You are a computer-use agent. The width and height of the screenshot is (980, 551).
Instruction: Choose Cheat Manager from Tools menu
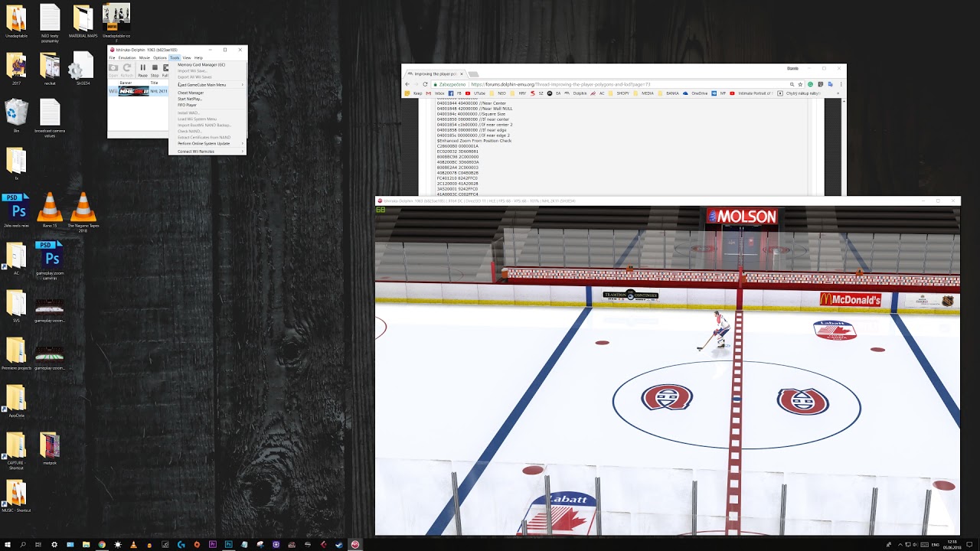(x=191, y=93)
